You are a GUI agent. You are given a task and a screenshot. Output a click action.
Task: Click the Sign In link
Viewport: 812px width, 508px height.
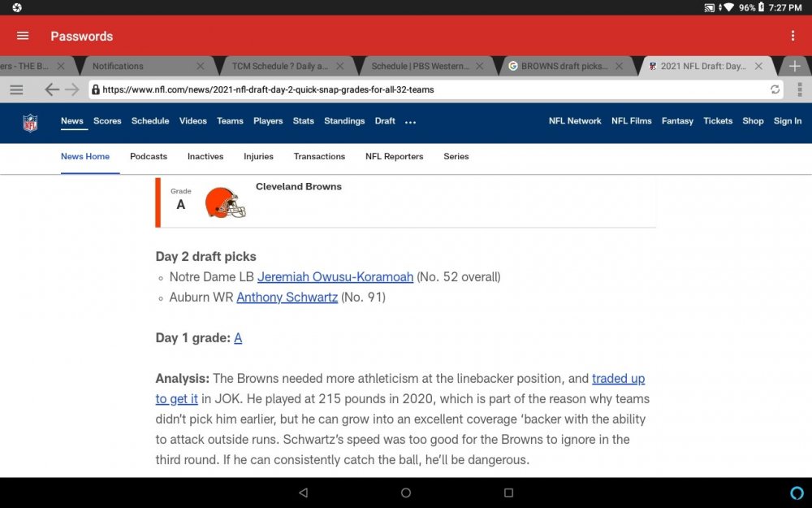point(788,121)
